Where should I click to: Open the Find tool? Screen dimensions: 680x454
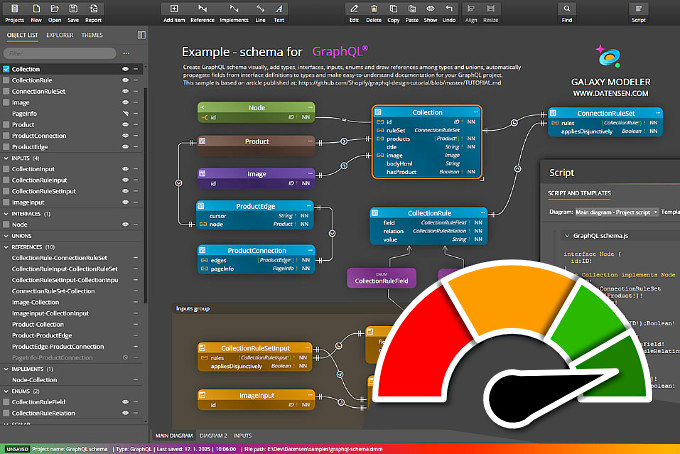point(567,13)
